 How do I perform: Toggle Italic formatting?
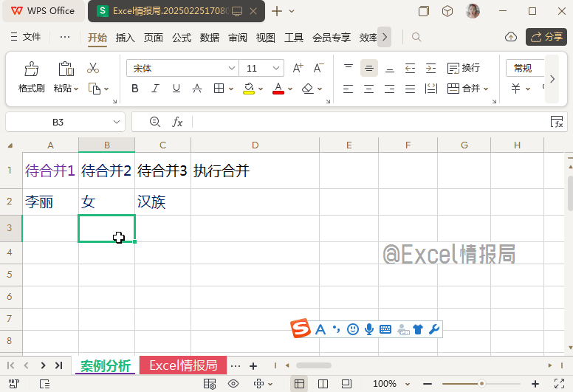click(x=155, y=89)
